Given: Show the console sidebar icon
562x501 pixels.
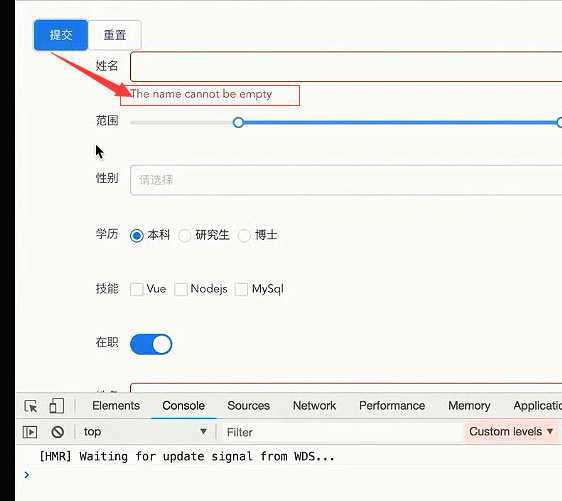Looking at the screenshot, I should tap(30, 432).
